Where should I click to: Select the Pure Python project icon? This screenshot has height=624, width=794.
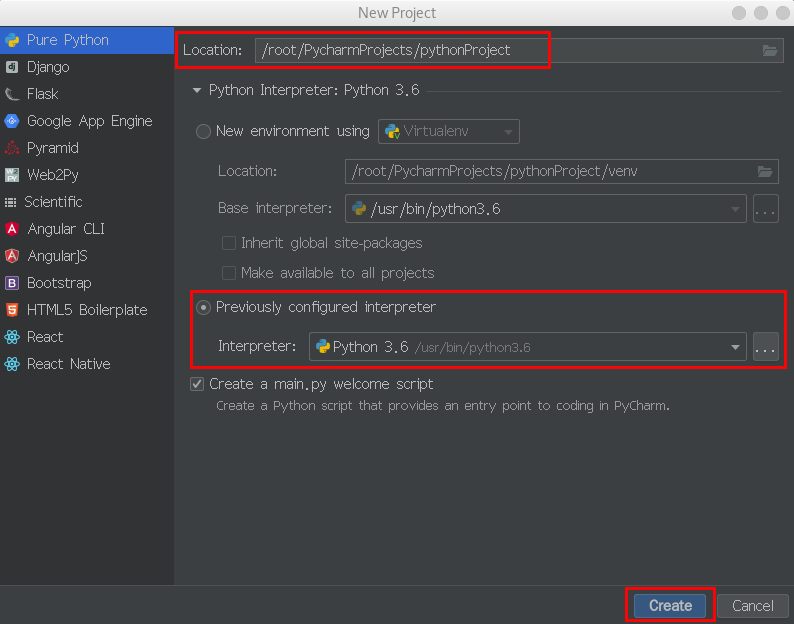point(12,40)
